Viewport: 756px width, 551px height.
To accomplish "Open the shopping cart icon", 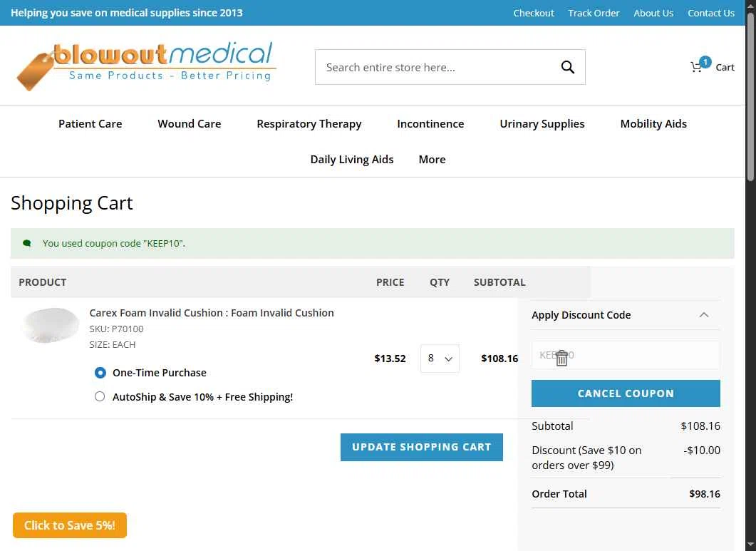I will click(700, 65).
